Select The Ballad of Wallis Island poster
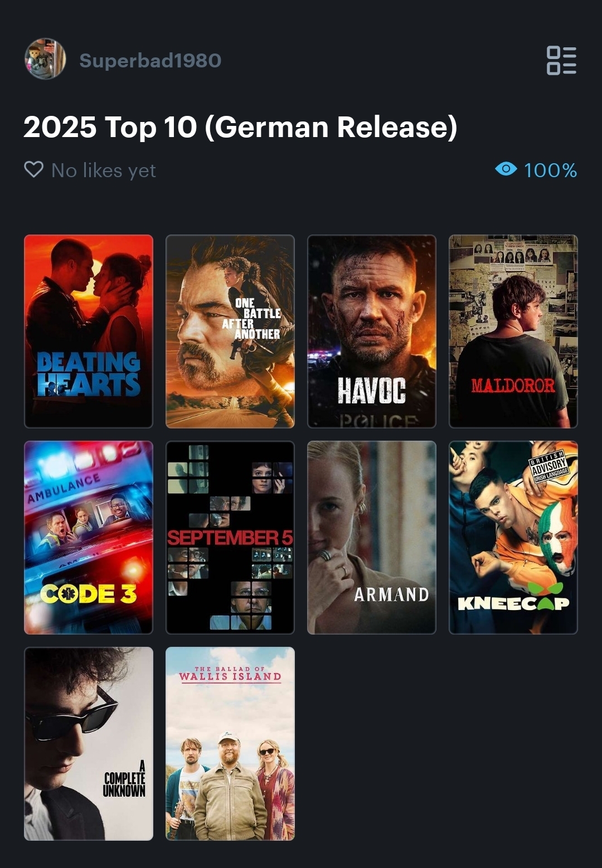 [230, 744]
